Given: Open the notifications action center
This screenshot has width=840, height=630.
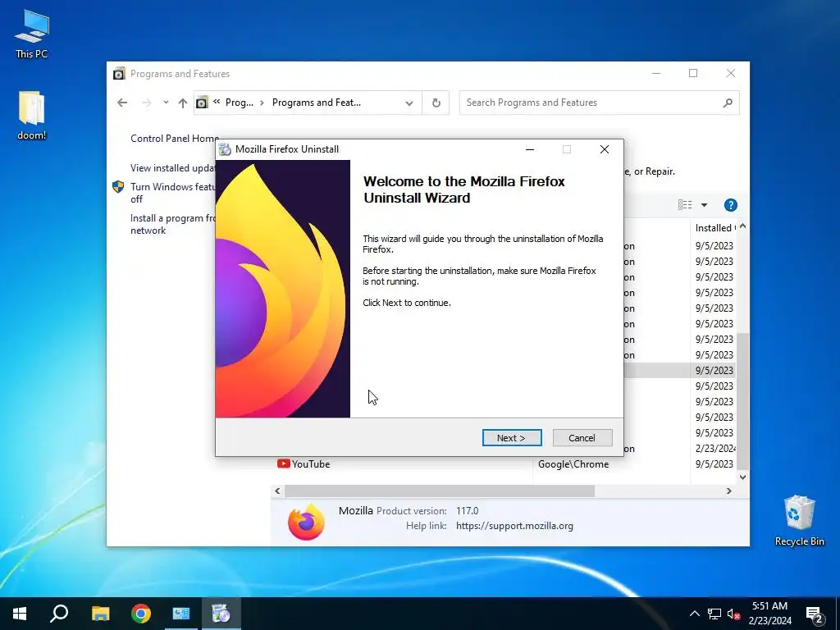Looking at the screenshot, I should tap(815, 614).
